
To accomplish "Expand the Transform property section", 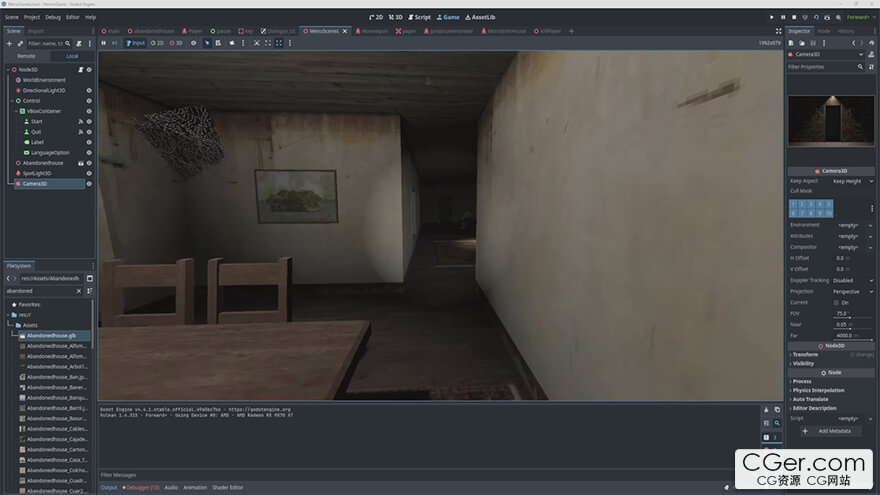I will pos(805,354).
